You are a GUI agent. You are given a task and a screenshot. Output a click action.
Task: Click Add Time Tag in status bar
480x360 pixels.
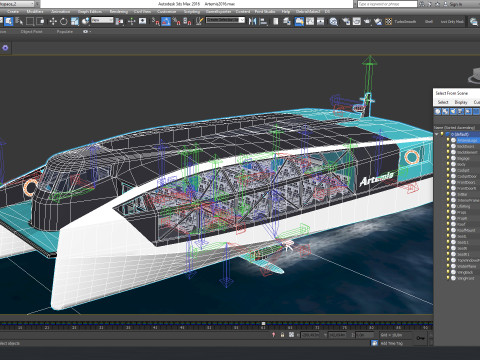click(x=391, y=343)
